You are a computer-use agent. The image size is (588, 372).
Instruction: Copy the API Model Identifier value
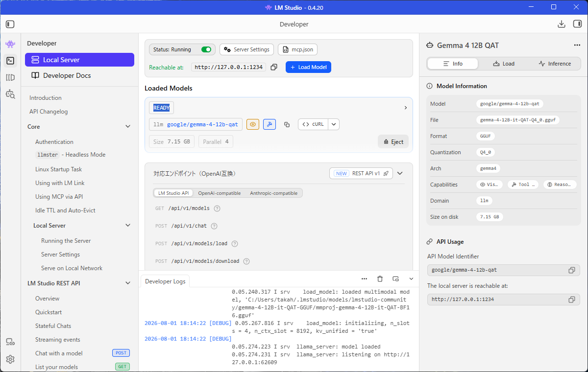pos(571,270)
